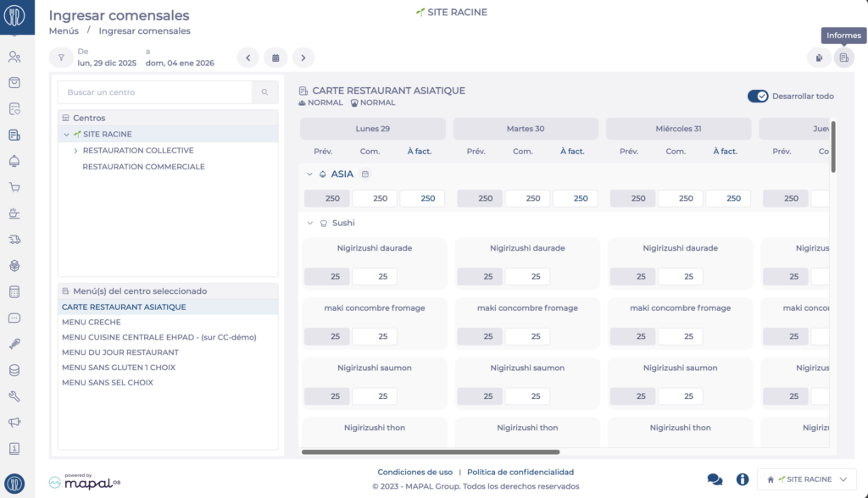Viewport: 868px width, 498px height.
Task: Click the top-left fork and knife logo
Action: [x=14, y=15]
